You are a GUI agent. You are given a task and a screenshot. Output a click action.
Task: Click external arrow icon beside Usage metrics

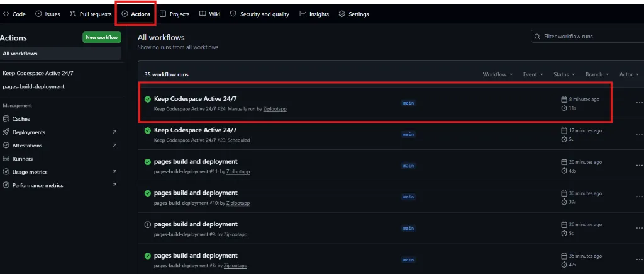tap(114, 172)
